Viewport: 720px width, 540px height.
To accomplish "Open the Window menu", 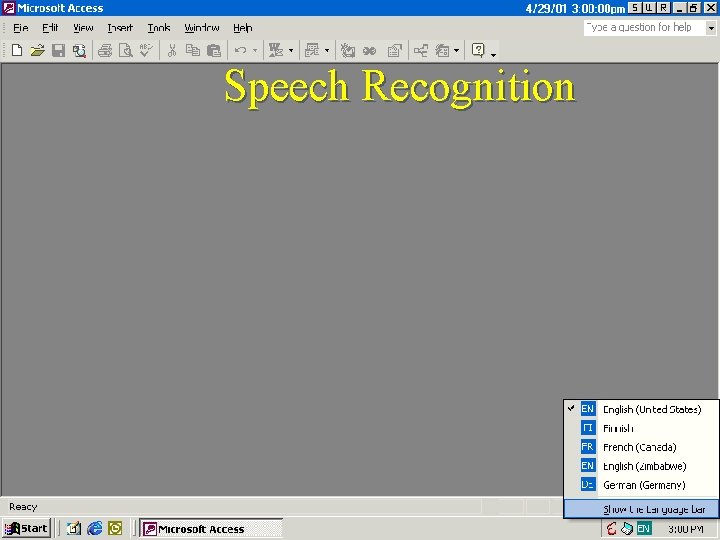I will click(202, 28).
